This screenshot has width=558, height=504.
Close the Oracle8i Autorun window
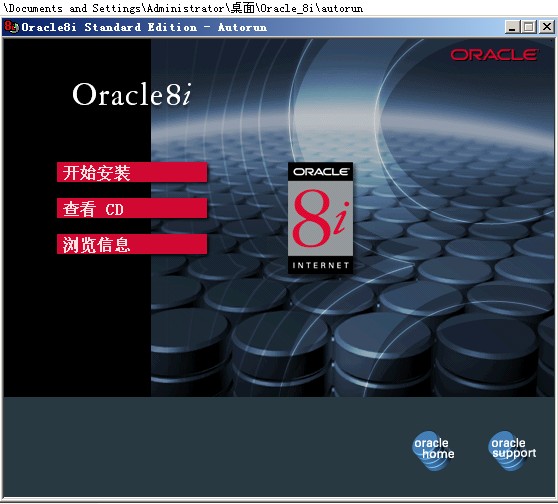[547, 27]
